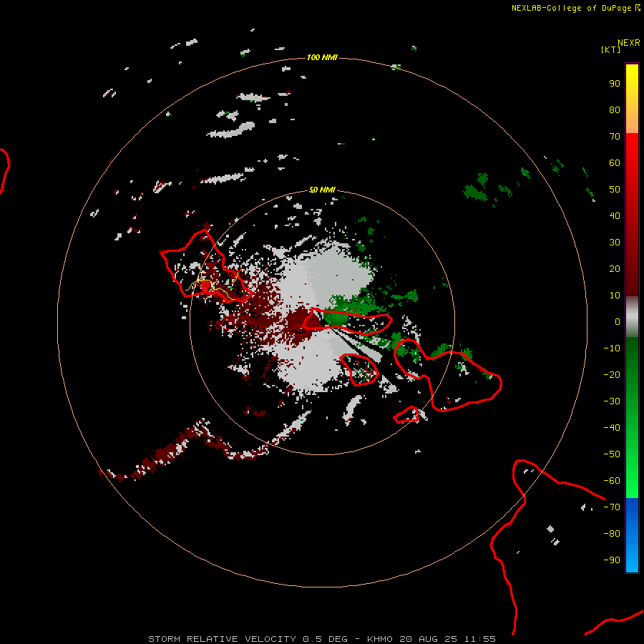Viewport: 644px width, 644px height.
Task: Select the "-60" scale value
Action: [612, 481]
